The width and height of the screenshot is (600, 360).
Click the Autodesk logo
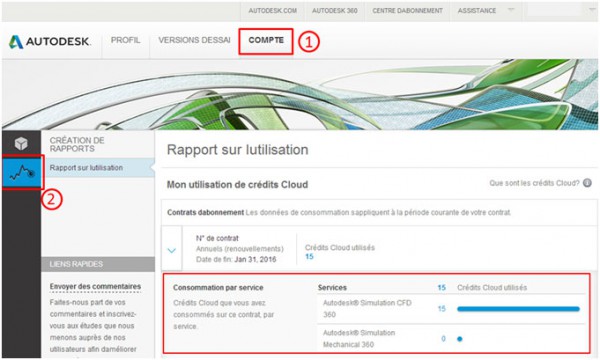(49, 41)
